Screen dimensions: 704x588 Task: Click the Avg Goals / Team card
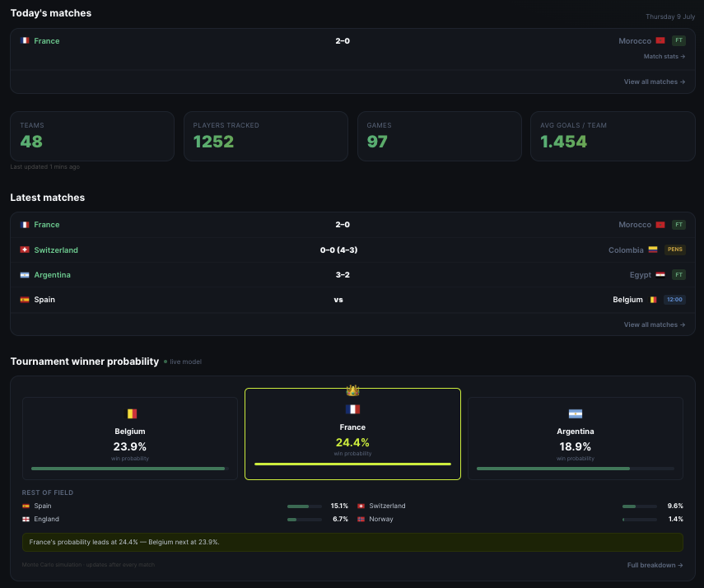pyautogui.click(x=613, y=136)
